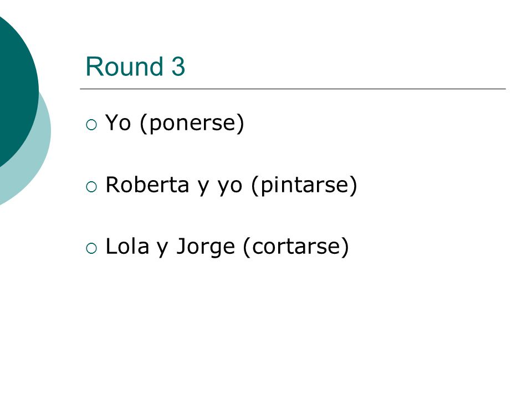Click the horizontal line under the title

pyautogui.click(x=293, y=89)
